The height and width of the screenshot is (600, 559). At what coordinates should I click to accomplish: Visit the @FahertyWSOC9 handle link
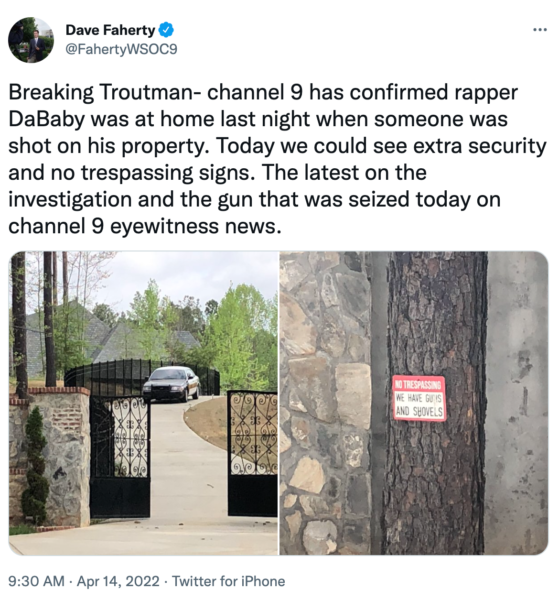121,49
